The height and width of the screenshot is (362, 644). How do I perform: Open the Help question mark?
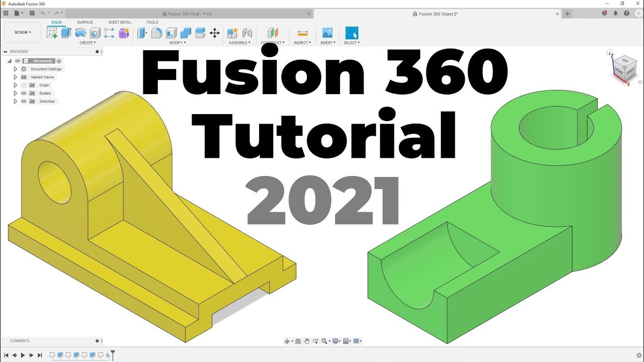pos(627,14)
